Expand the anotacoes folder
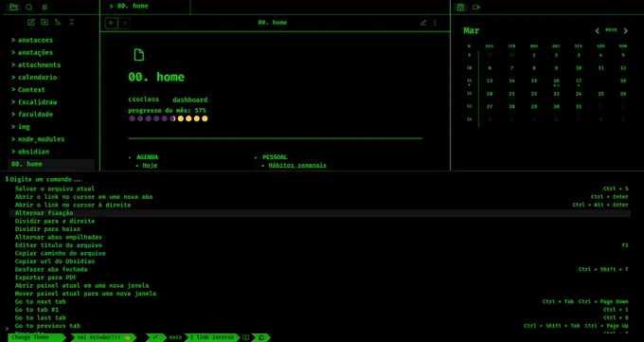Viewport: 644px width, 342px height. pos(32,41)
